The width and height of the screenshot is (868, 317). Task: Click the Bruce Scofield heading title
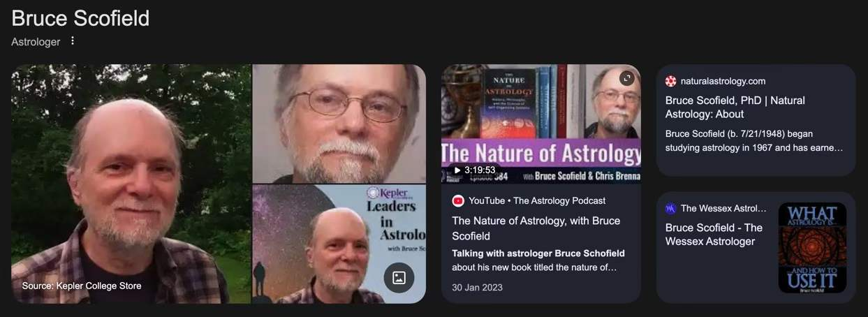click(x=80, y=18)
